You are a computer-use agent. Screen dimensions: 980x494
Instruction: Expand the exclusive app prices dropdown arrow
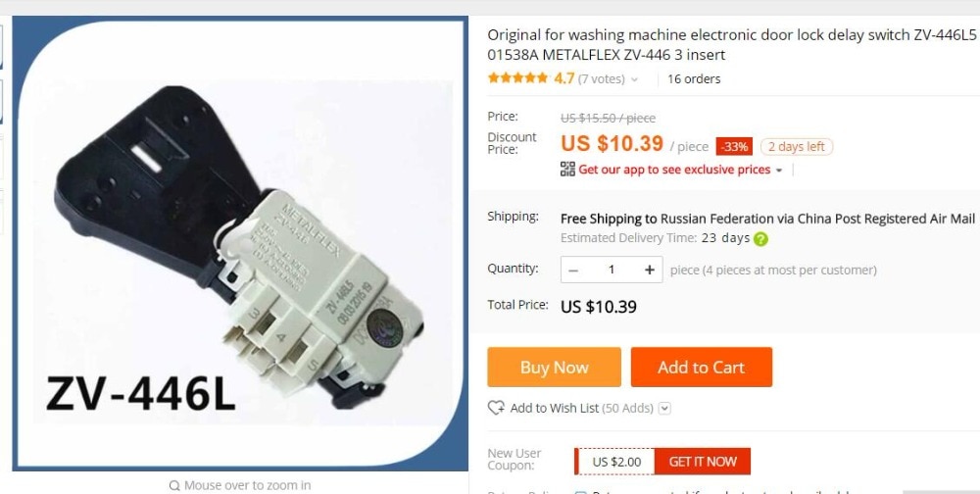point(779,171)
